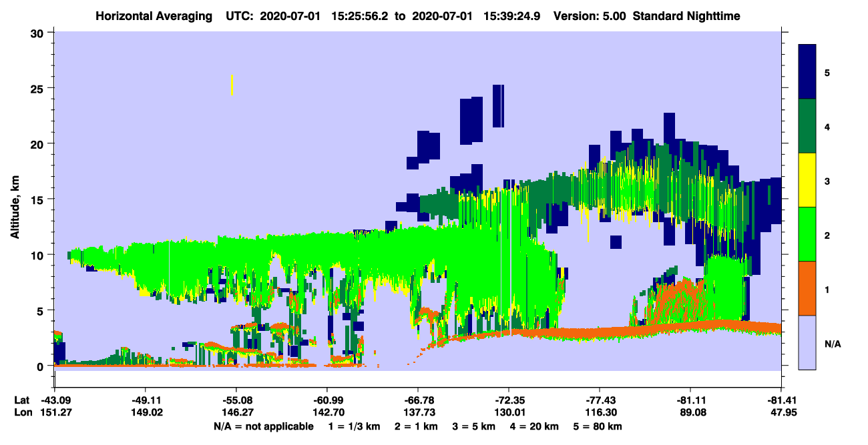Screen dimensions: 868x445
Task: Click latitude value -55.08
Action: click(236, 400)
